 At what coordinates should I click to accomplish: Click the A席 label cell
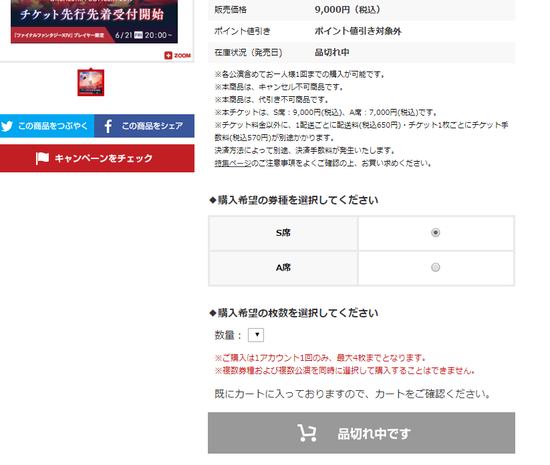[283, 268]
